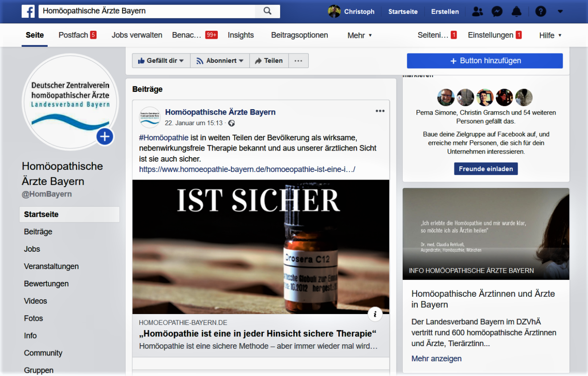Open the Messenger icon
588x376 pixels.
point(497,12)
